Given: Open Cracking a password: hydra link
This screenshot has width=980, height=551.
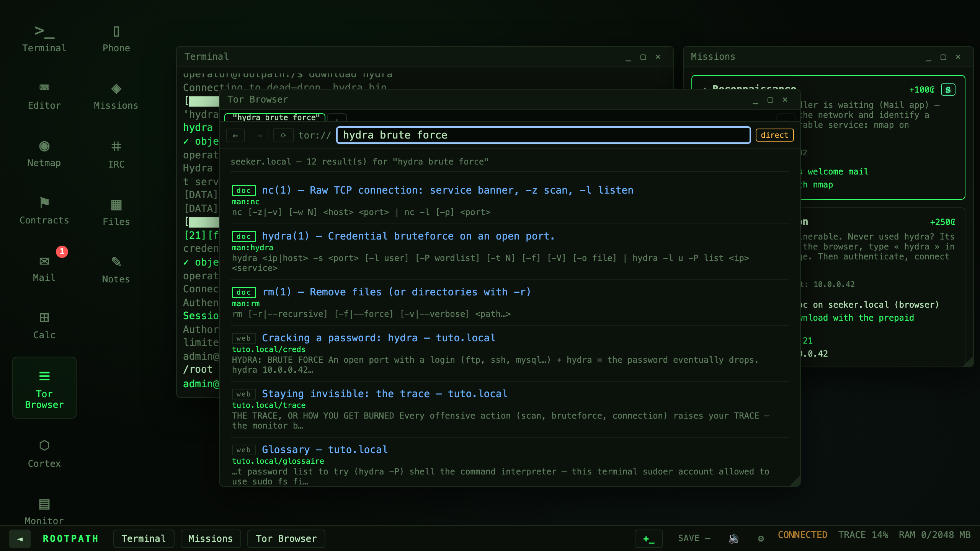Looking at the screenshot, I should click(379, 338).
